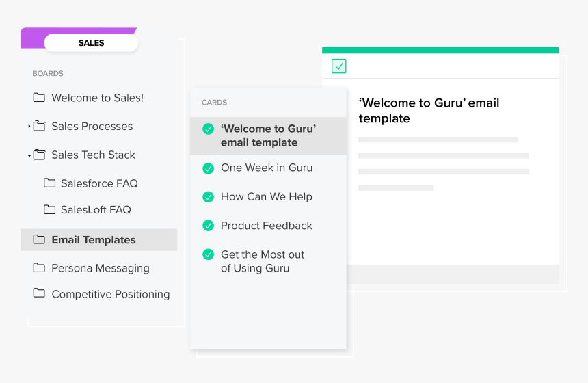Screen dimensions: 588x383
Task: Click the SalesLoft FAQ folder icon
Action: point(49,209)
